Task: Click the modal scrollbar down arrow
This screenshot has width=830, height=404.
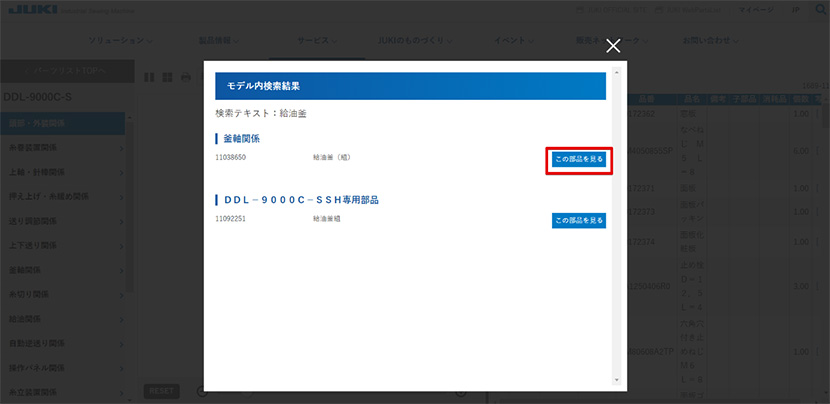Action: click(x=616, y=380)
